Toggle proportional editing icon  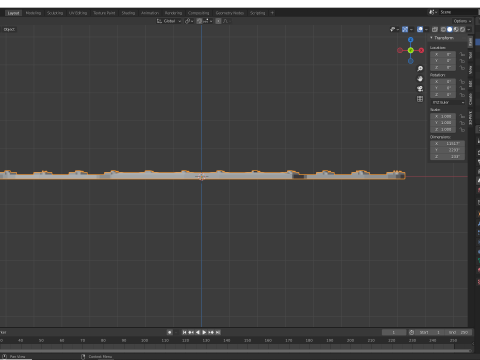tap(218, 21)
